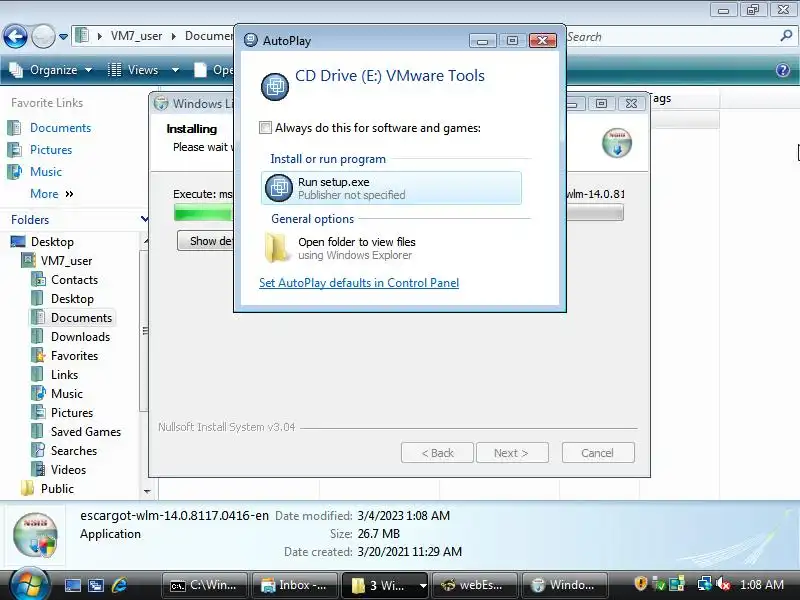Click Show Desktop quick launch icon
Screen dimensions: 800x600
pos(72,585)
